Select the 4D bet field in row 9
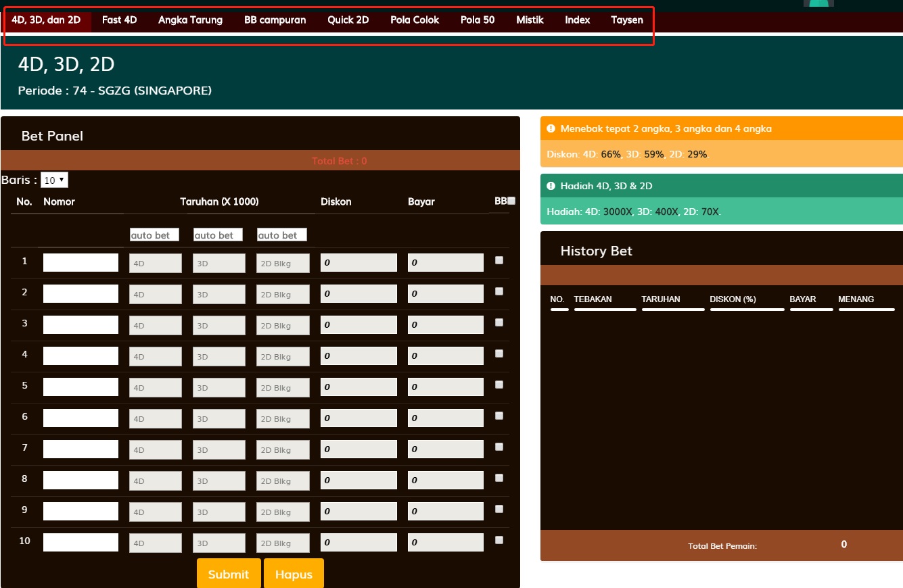The width and height of the screenshot is (903, 588). (156, 512)
